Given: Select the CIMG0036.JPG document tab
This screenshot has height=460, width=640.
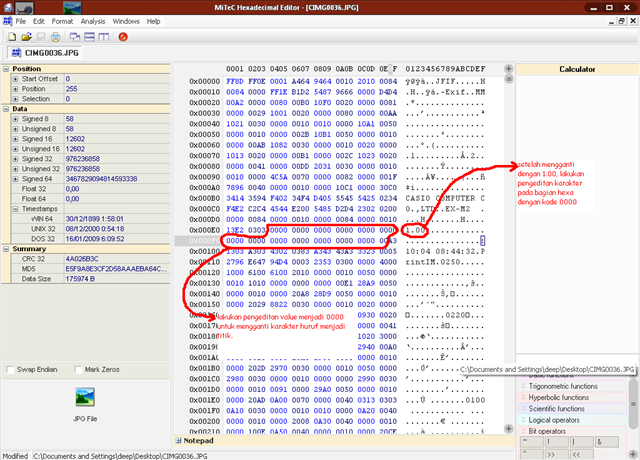Looking at the screenshot, I should (45, 53).
